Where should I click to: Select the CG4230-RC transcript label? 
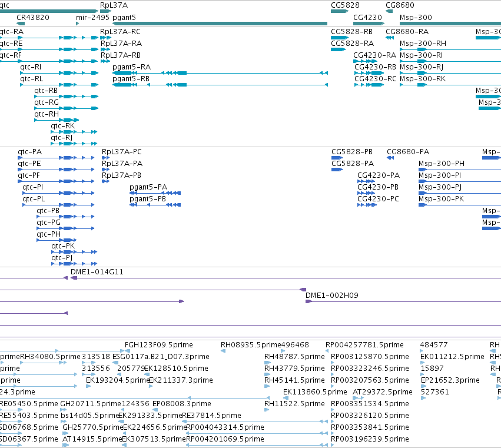coord(376,79)
